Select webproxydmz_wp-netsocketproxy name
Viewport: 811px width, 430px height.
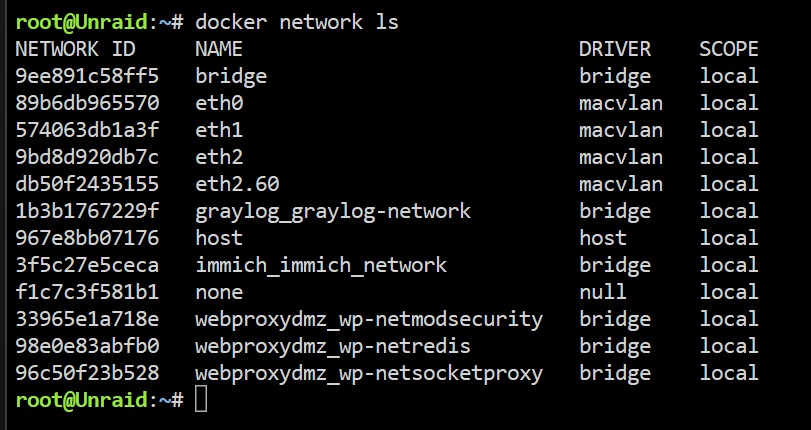point(369,373)
